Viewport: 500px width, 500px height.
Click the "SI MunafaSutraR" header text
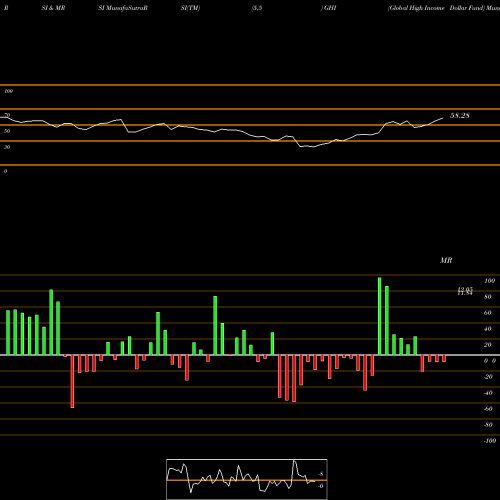coord(123,8)
